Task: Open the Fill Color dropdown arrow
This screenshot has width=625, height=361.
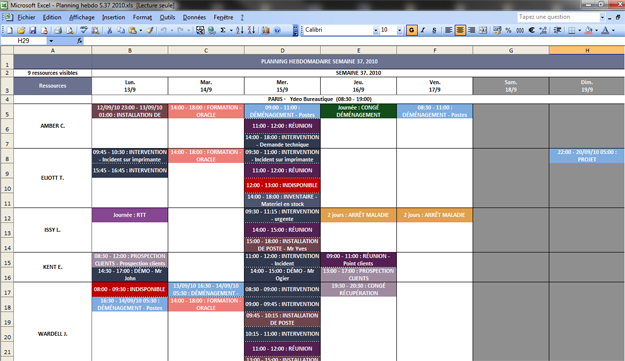Action: coord(596,30)
